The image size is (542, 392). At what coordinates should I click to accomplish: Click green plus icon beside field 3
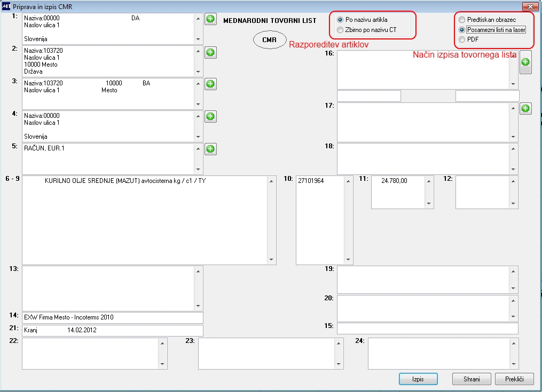[x=210, y=84]
